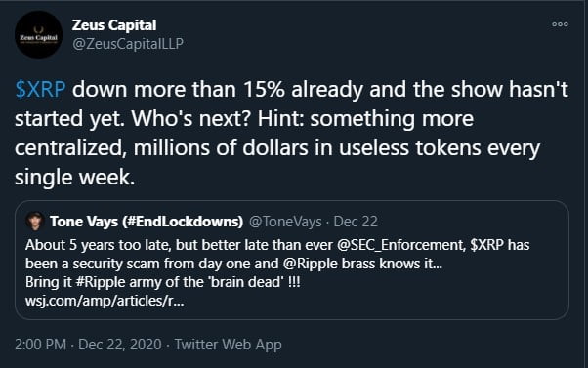Click the Twitter Web App source label

228,345
